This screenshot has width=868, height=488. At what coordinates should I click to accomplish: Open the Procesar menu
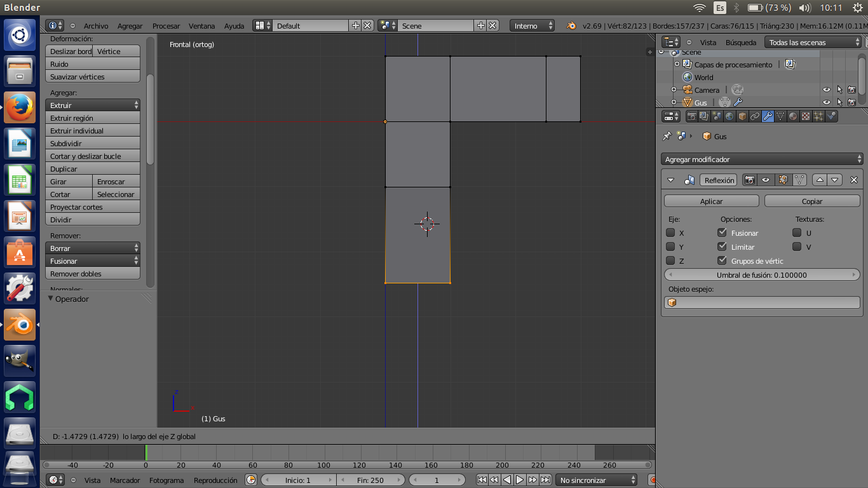pos(166,26)
